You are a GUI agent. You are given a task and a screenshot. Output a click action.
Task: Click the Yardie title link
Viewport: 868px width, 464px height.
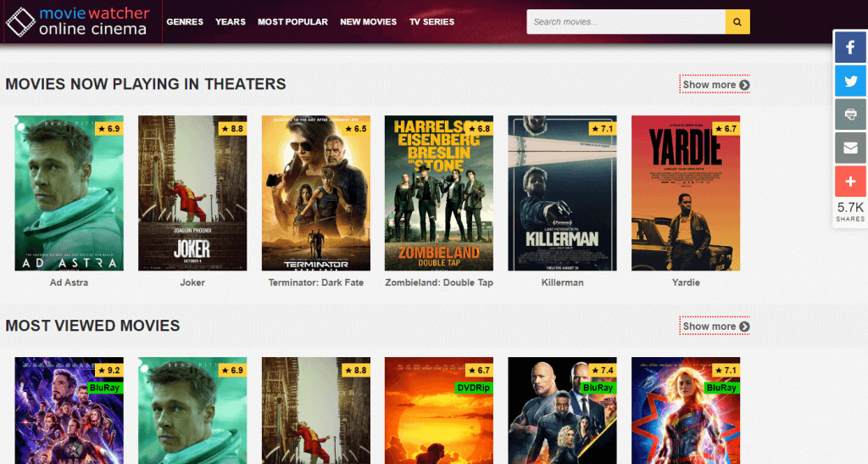coord(686,282)
